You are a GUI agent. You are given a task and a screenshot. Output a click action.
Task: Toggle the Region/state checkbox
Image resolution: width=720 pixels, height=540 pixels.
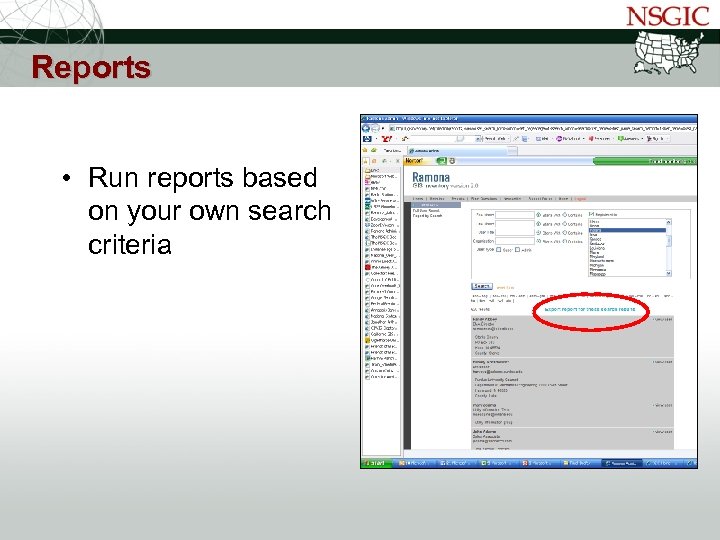(x=591, y=214)
